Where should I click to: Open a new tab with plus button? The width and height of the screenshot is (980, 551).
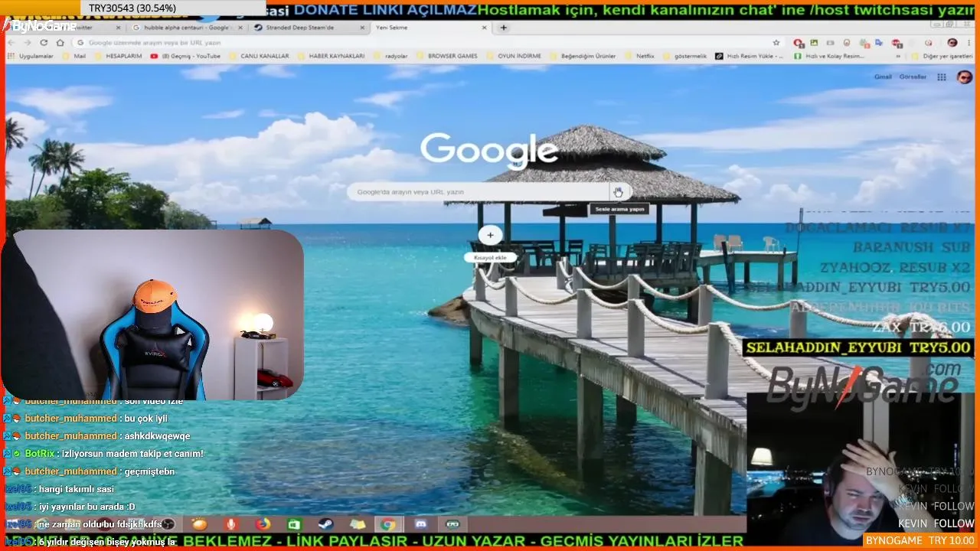tap(503, 28)
